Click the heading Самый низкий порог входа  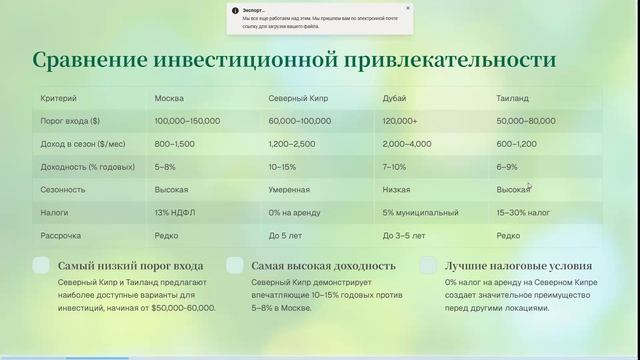pos(130,266)
